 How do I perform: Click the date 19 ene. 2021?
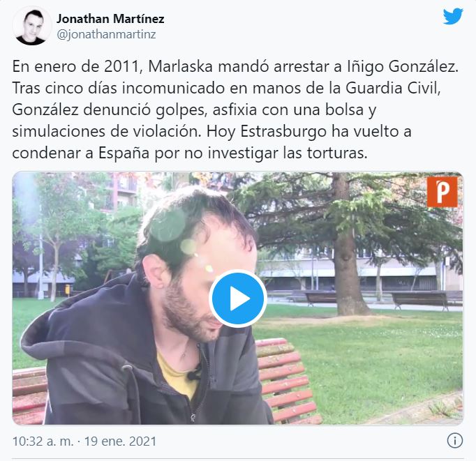click(120, 441)
